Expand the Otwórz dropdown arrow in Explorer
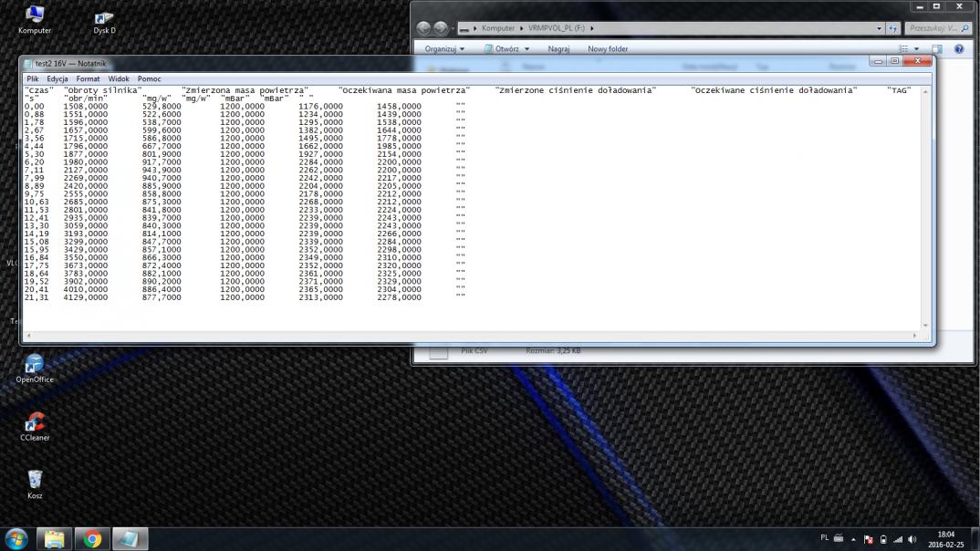 tap(526, 48)
